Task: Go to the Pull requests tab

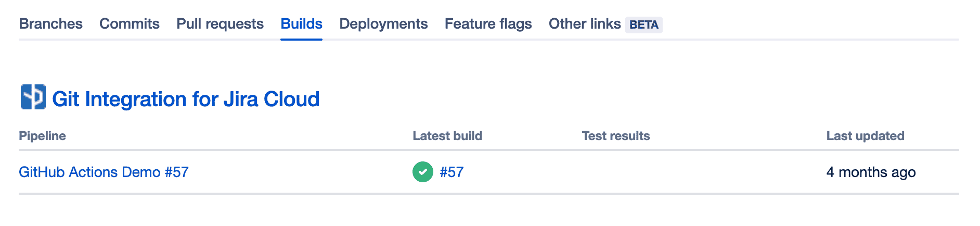Action: pos(220,24)
